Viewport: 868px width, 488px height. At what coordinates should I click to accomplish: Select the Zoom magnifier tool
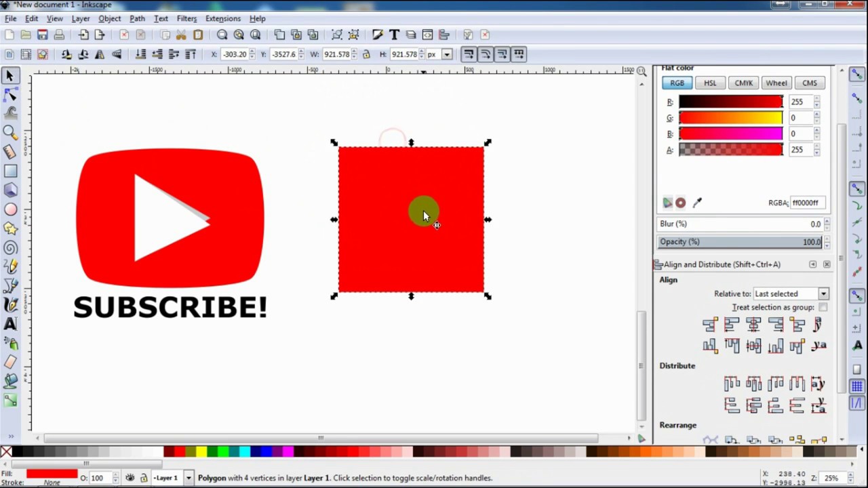tap(10, 133)
